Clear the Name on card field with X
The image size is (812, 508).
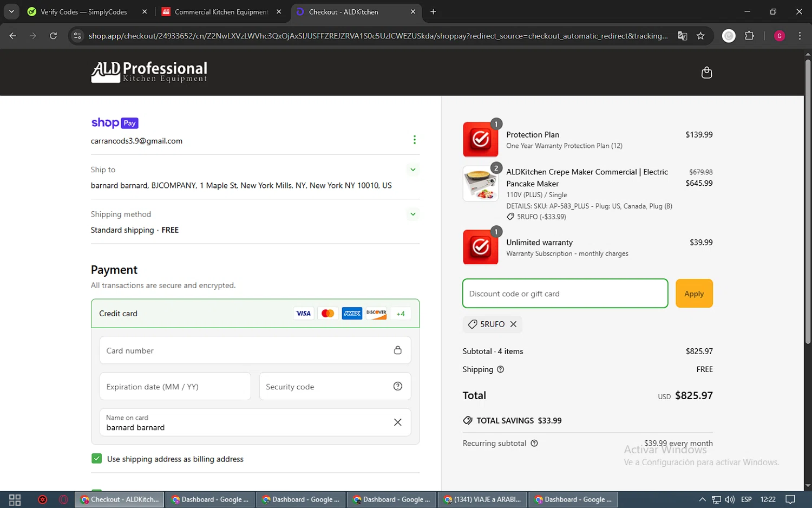(x=398, y=422)
